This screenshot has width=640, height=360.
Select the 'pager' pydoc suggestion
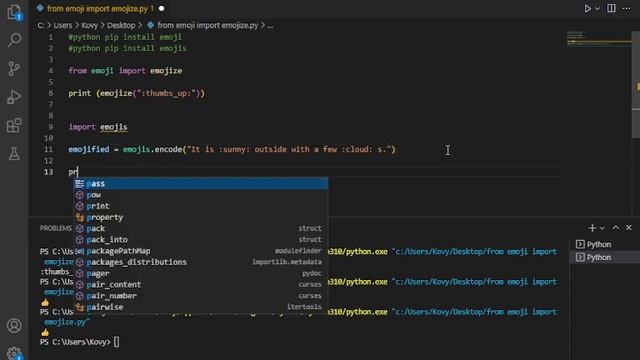coord(200,273)
